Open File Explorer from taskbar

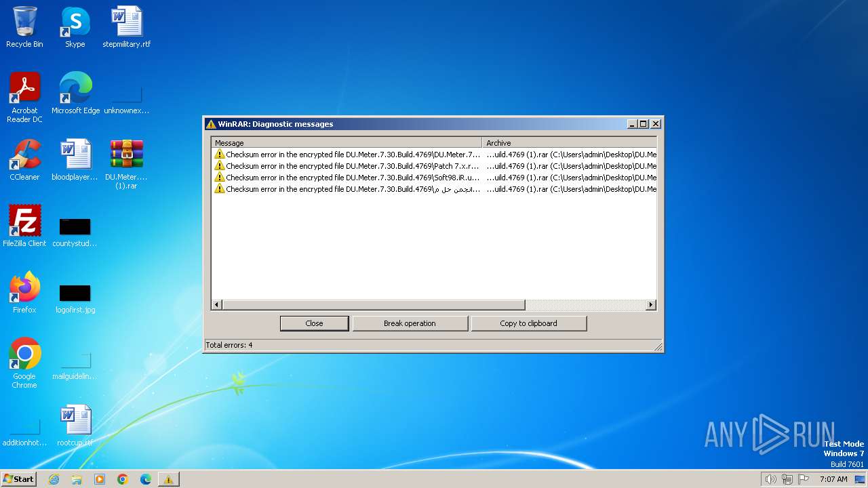pos(77,479)
